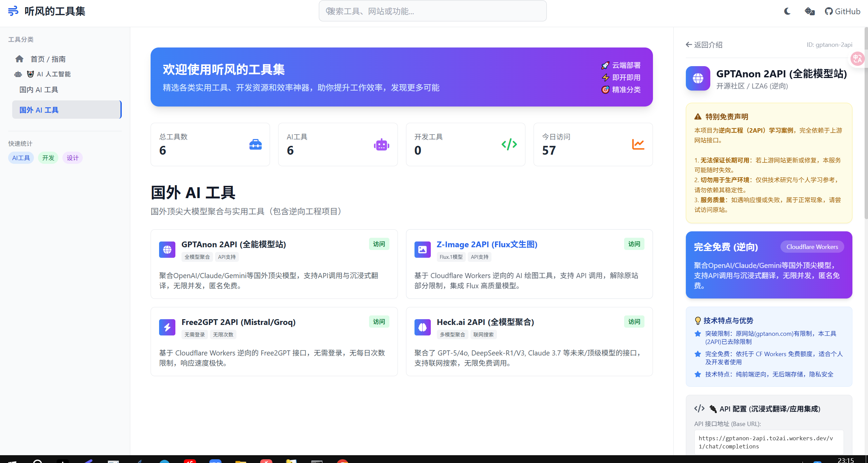Open the Z-Image 2API title link
Image resolution: width=868 pixels, height=463 pixels.
pos(487,244)
